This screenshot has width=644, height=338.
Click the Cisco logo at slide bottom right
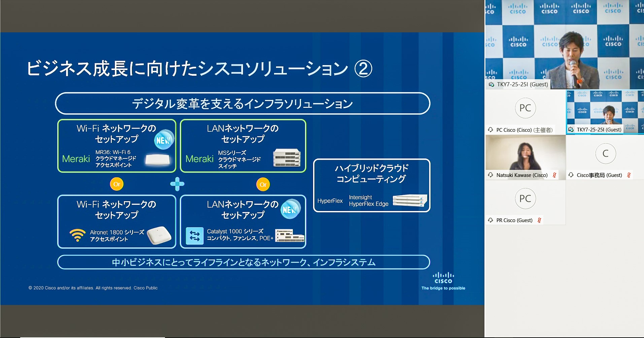(443, 278)
